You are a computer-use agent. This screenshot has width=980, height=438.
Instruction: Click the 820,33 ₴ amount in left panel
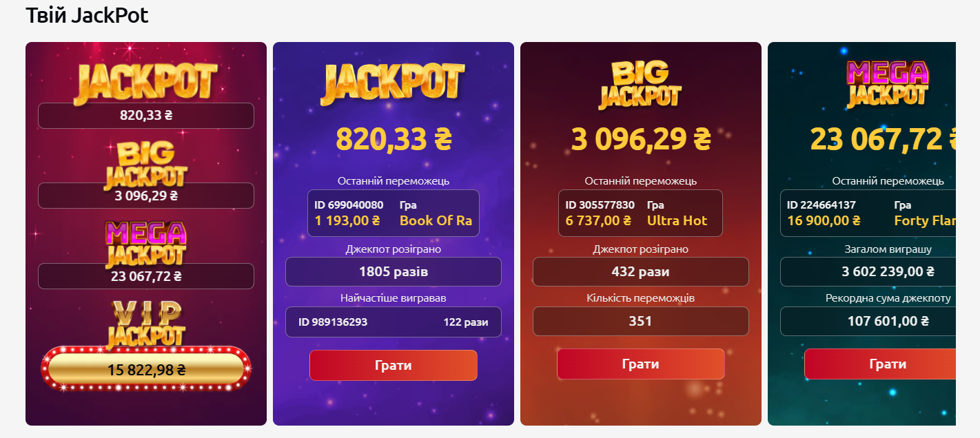click(x=145, y=116)
